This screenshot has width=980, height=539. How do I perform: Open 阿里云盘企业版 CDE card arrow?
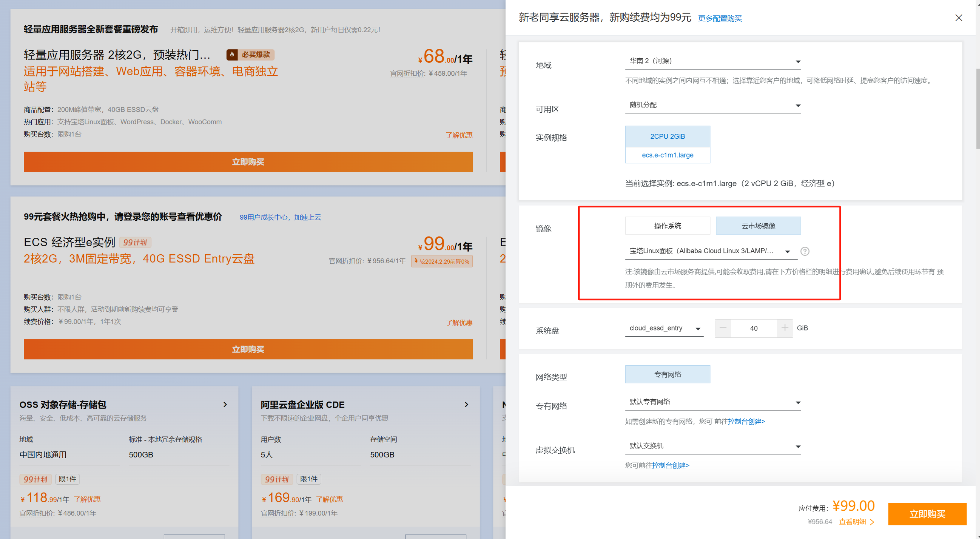[466, 405]
